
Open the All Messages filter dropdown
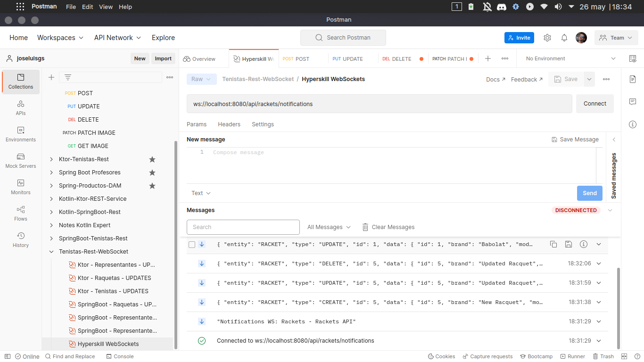coord(329,227)
